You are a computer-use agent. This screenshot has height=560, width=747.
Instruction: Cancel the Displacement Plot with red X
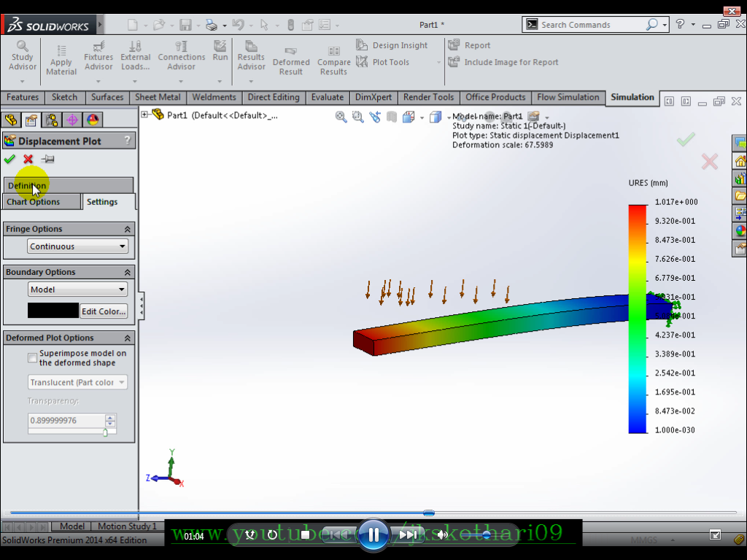(x=27, y=159)
